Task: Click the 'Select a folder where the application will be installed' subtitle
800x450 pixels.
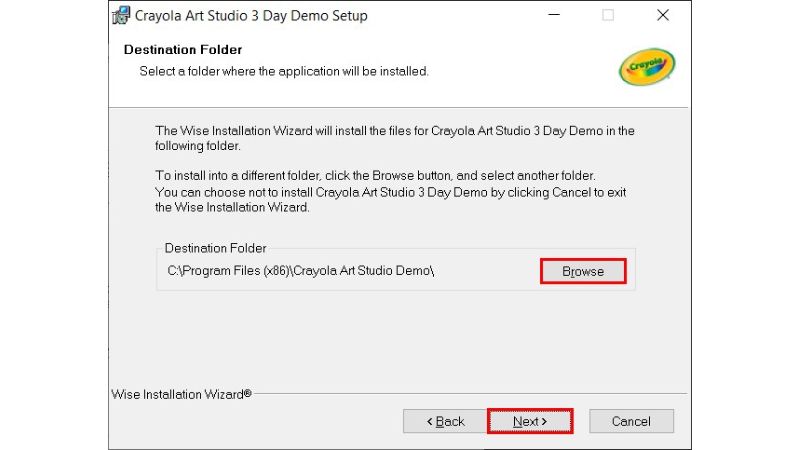Action: coord(284,71)
